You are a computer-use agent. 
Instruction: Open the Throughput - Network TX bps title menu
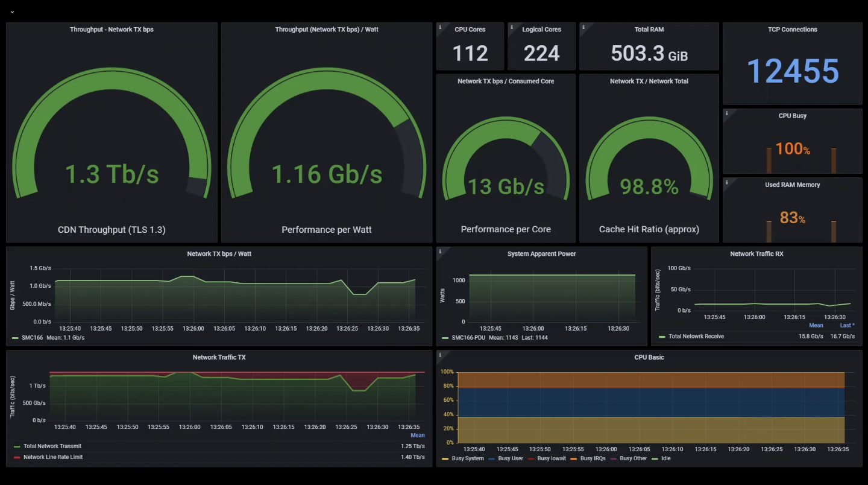coord(112,30)
